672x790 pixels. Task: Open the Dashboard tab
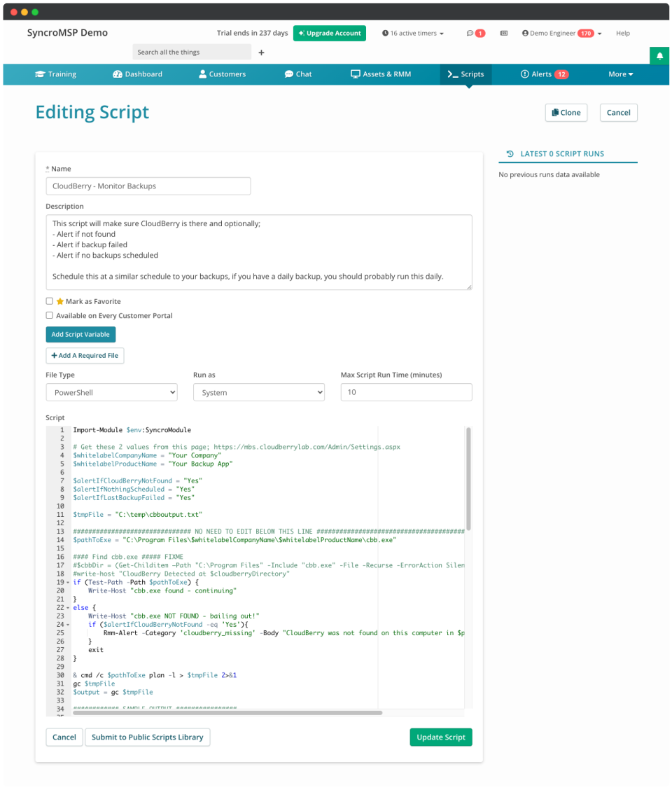tap(137, 74)
